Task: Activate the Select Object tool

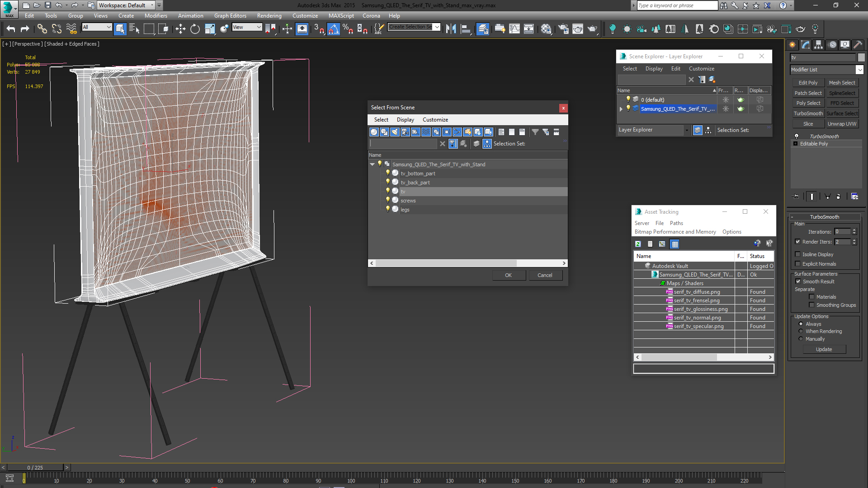Action: 120,29
